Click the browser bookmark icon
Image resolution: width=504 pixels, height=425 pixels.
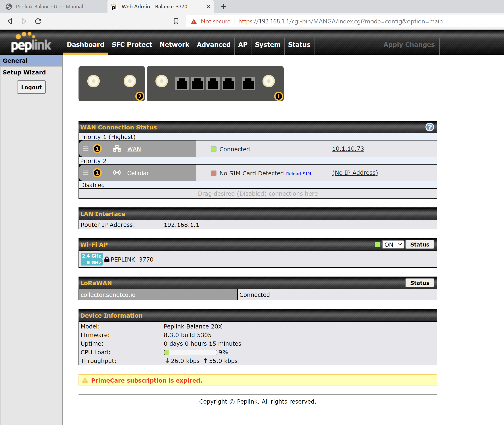click(176, 21)
